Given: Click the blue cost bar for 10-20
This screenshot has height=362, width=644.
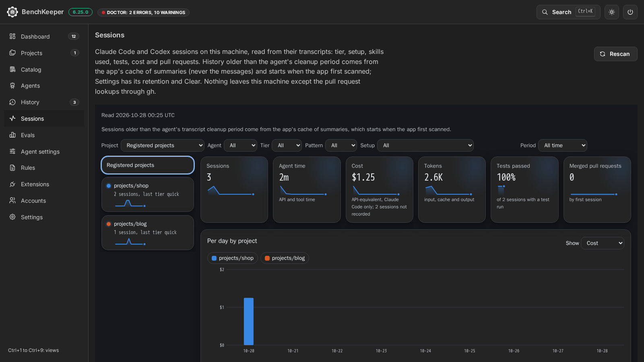Looking at the screenshot, I should point(249,321).
